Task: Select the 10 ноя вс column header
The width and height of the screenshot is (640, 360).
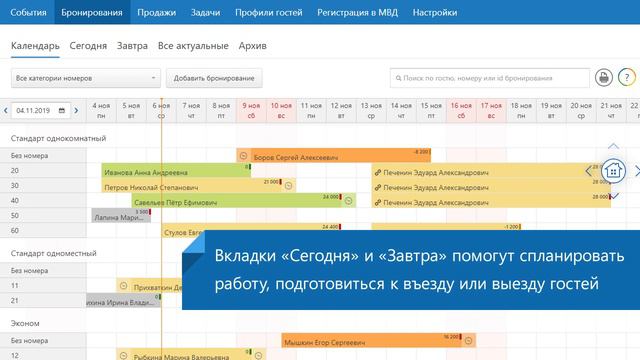Action: (x=281, y=111)
